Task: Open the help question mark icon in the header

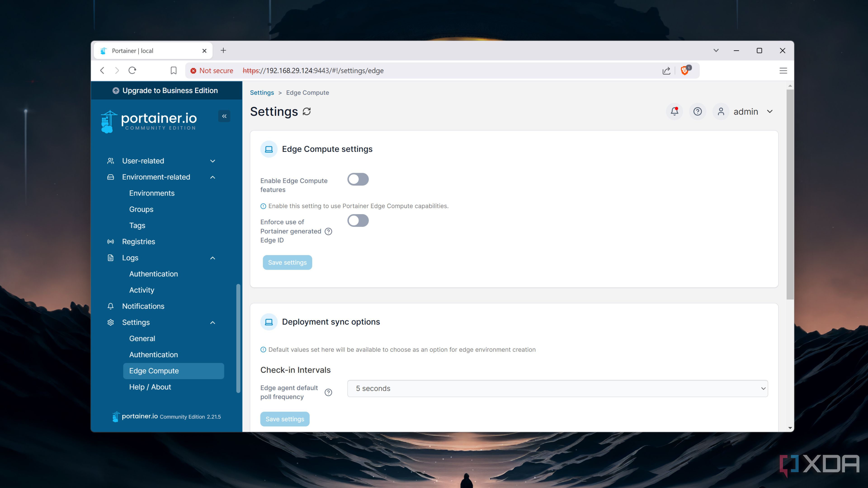Action: 698,111
